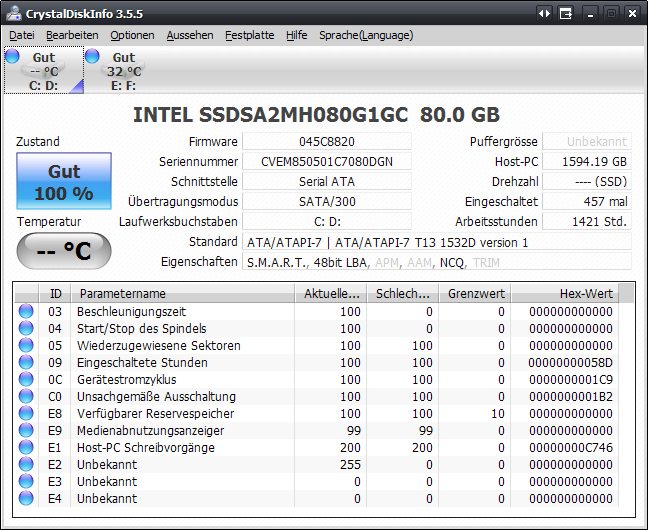Click status orb of Eingeschaltete Stunden row
The width and height of the screenshot is (648, 530).
pyautogui.click(x=26, y=362)
